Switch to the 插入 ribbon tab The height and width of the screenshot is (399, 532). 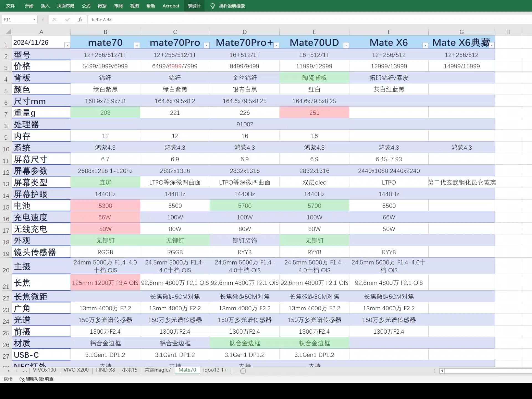[45, 6]
